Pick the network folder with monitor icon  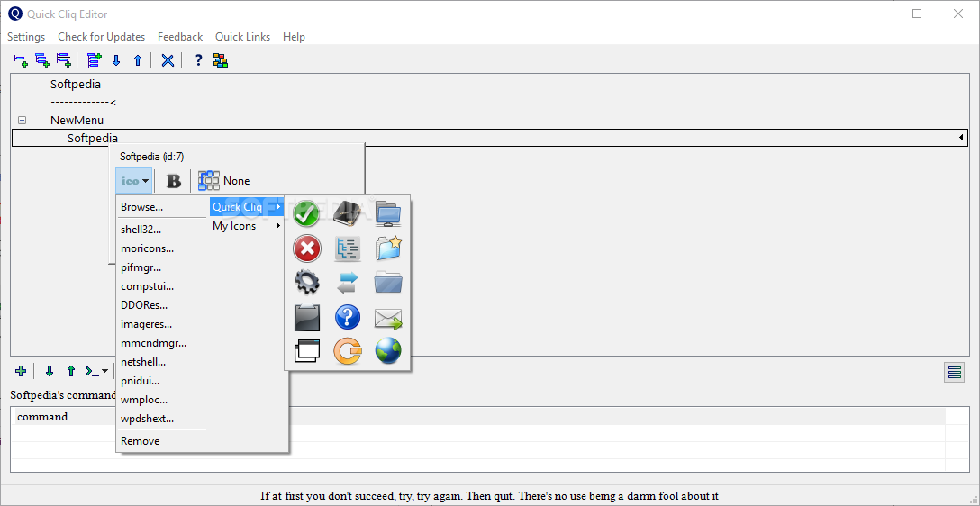(388, 213)
